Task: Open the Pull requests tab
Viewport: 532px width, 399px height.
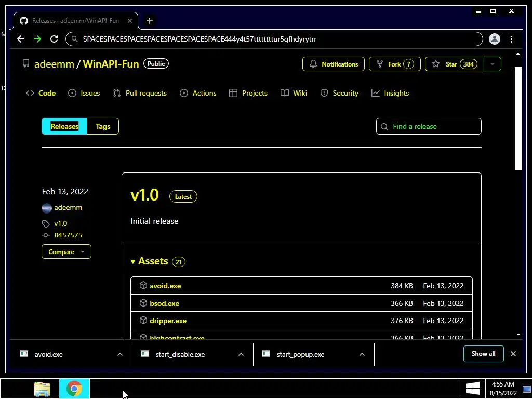Action: click(x=140, y=93)
